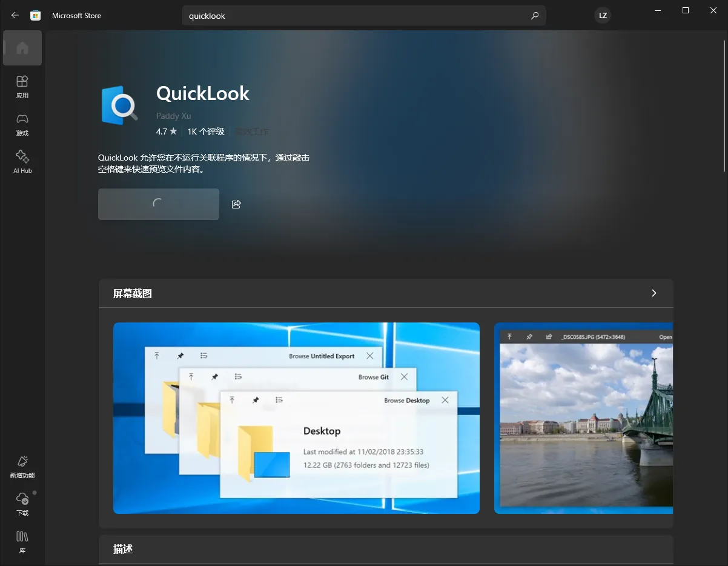Click the 描述 section heading
The image size is (728, 566).
[123, 549]
